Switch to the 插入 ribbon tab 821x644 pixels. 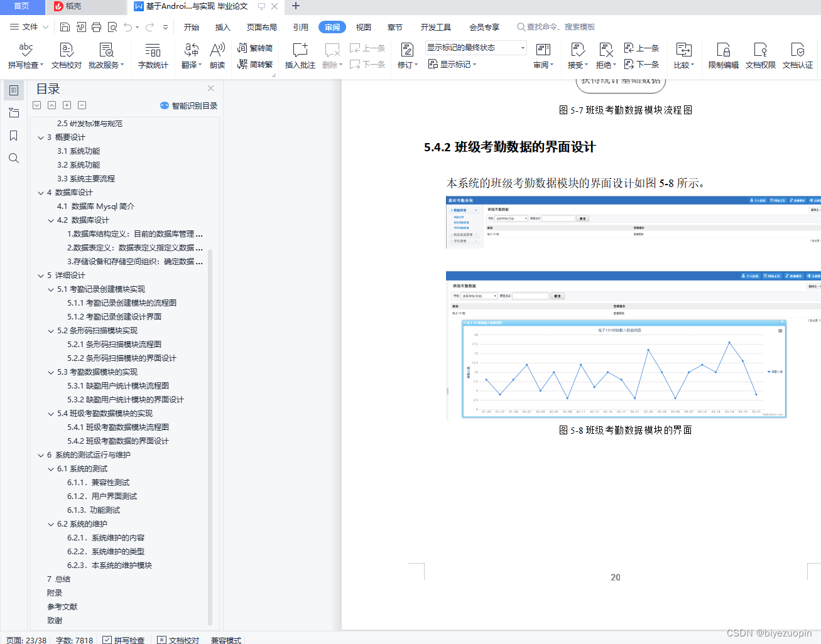click(x=223, y=27)
